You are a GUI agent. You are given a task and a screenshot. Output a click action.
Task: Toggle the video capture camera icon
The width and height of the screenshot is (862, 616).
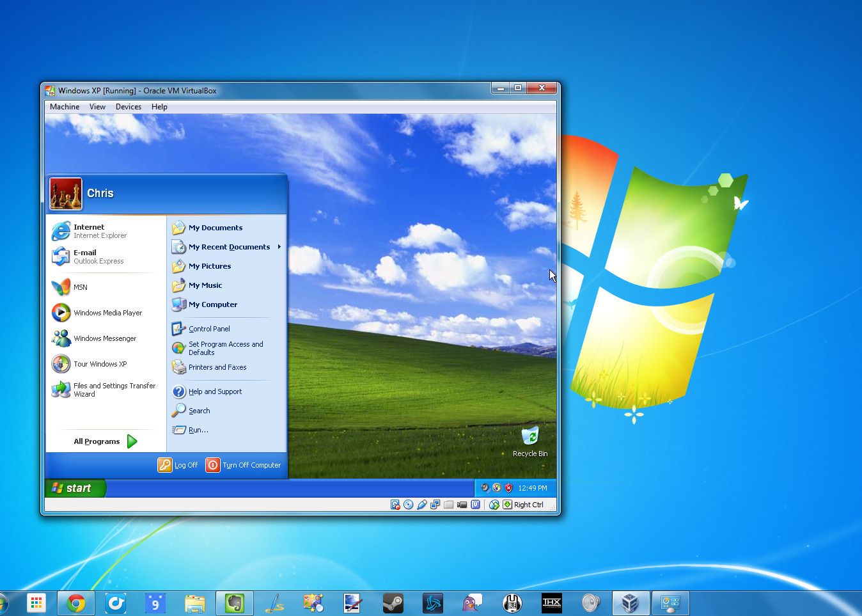462,505
